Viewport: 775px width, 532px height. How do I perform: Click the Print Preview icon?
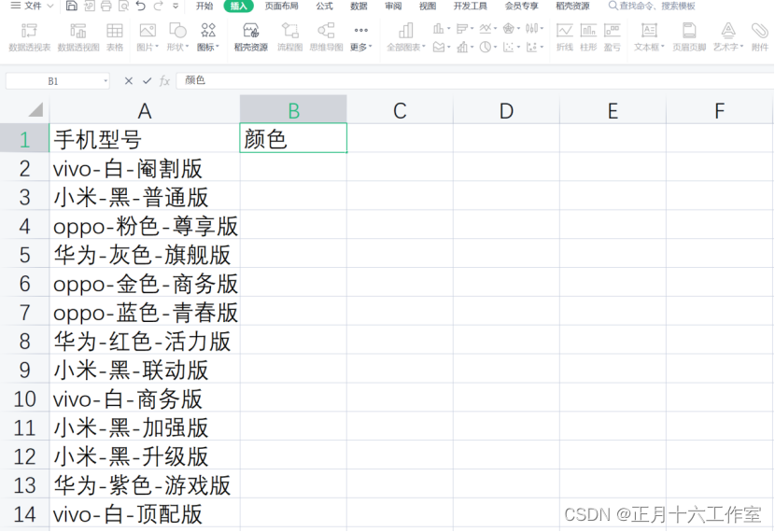coord(123,6)
